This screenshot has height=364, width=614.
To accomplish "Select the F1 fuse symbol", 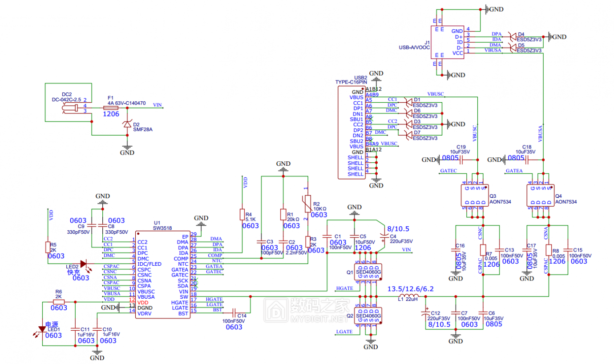I will [111, 108].
